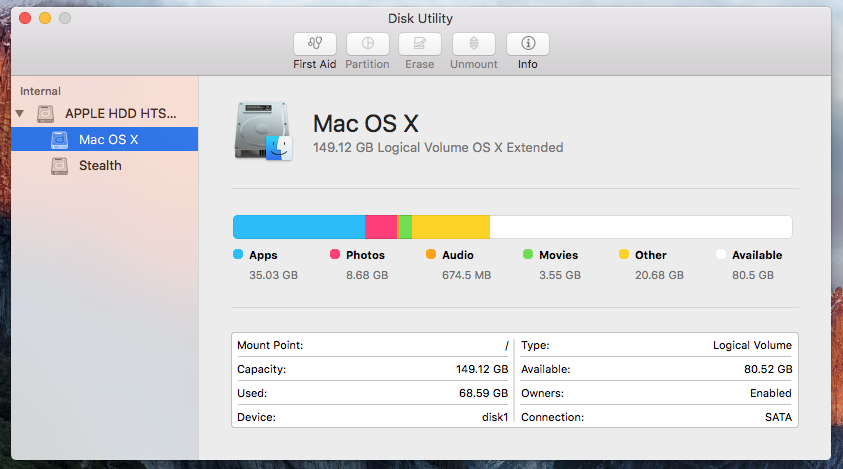Click the Mac OS X volume title
The height and width of the screenshot is (469, 843).
click(366, 124)
